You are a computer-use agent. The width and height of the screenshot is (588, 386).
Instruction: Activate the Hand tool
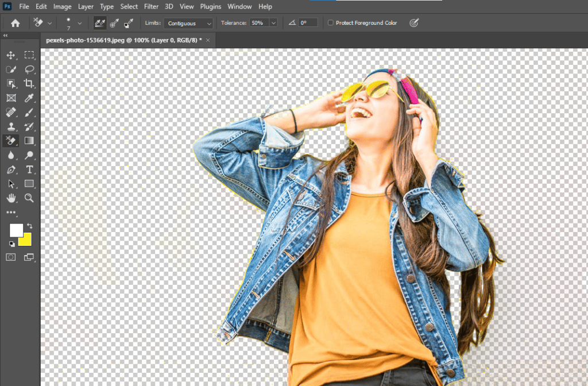click(x=11, y=198)
